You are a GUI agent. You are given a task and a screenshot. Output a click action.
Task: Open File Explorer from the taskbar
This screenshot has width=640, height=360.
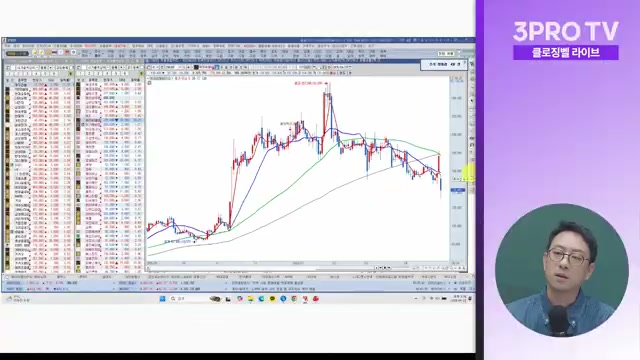[x=251, y=299]
